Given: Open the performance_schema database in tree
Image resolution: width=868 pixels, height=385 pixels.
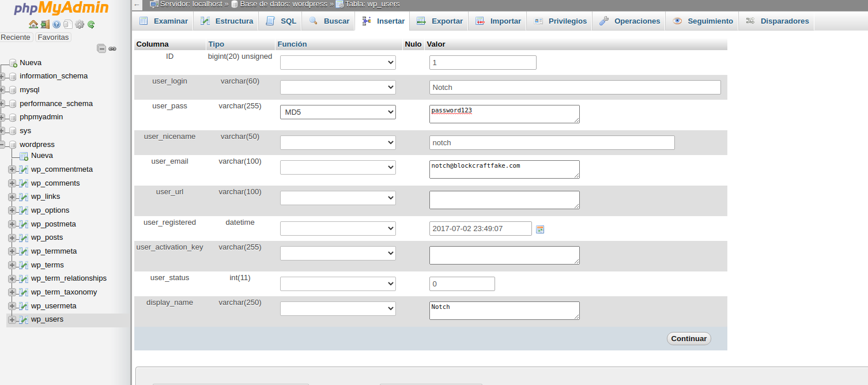Looking at the screenshot, I should point(56,104).
